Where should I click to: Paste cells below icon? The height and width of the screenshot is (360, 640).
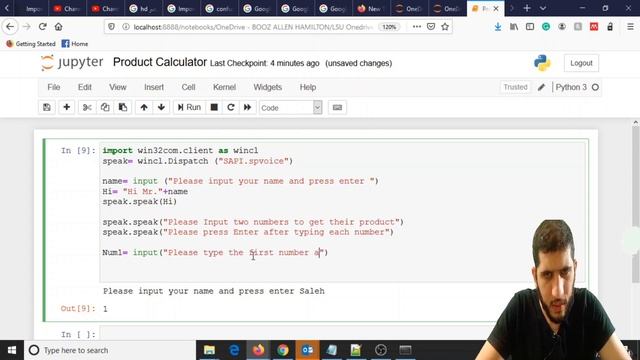click(x=122, y=107)
